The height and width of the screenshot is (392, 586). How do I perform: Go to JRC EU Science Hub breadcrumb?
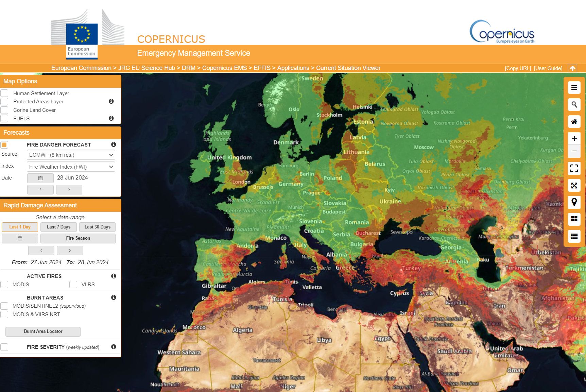tap(146, 68)
